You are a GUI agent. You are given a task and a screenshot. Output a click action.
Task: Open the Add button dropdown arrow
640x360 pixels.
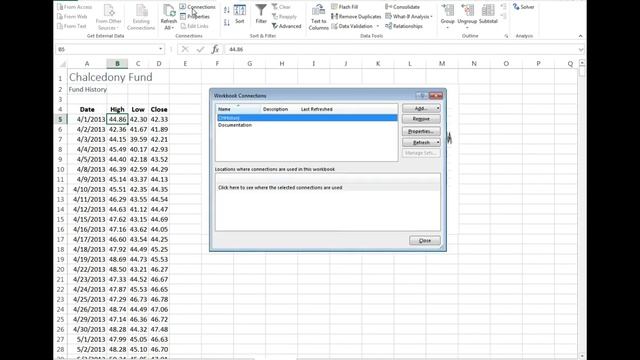coord(438,109)
